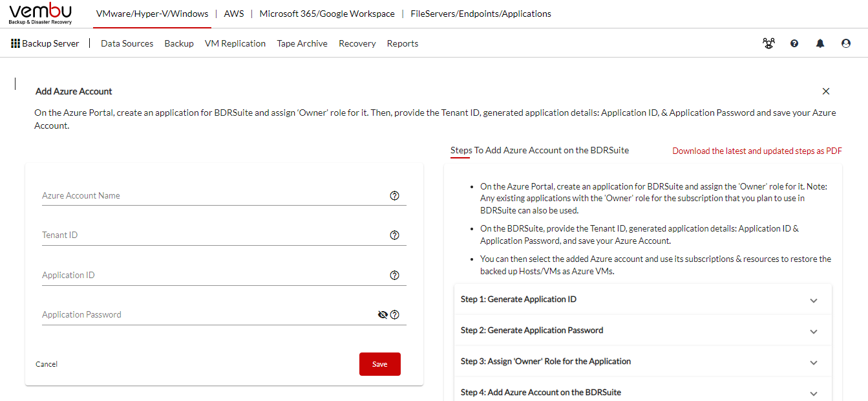Close the Add Azure Account panel
Image resolution: width=868 pixels, height=401 pixels.
[826, 91]
